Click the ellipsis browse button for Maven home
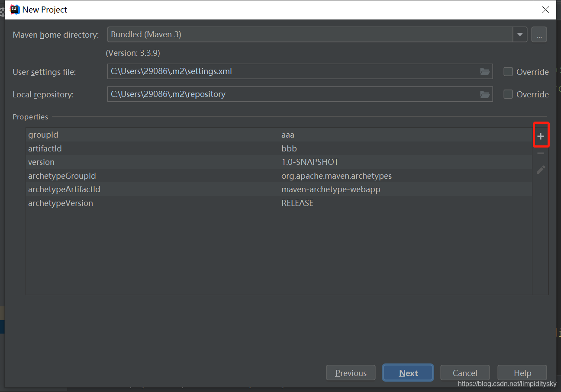The width and height of the screenshot is (561, 392). click(x=539, y=35)
